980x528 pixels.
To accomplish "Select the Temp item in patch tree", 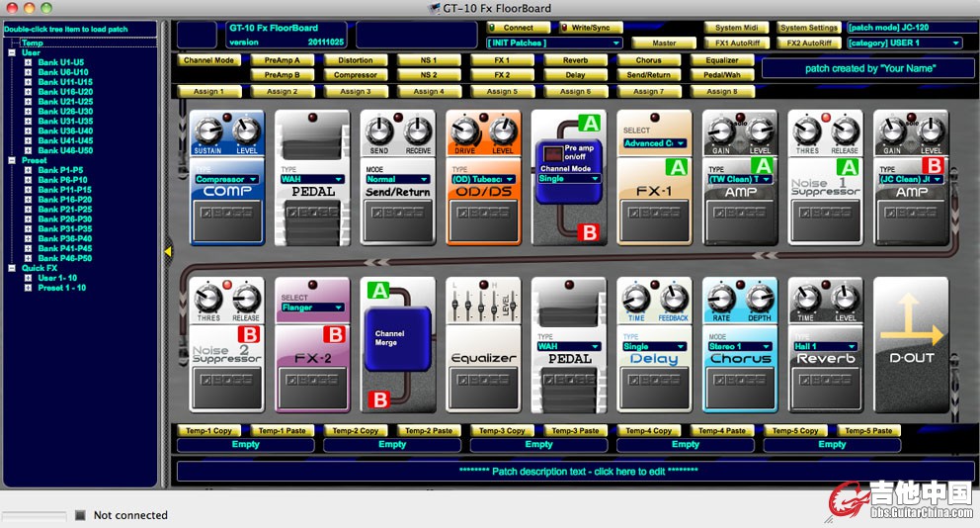I will coord(32,43).
